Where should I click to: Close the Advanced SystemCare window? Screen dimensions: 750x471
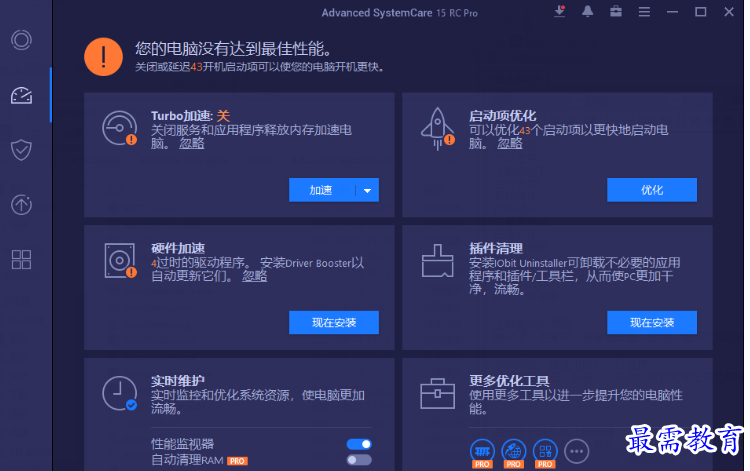tap(728, 12)
